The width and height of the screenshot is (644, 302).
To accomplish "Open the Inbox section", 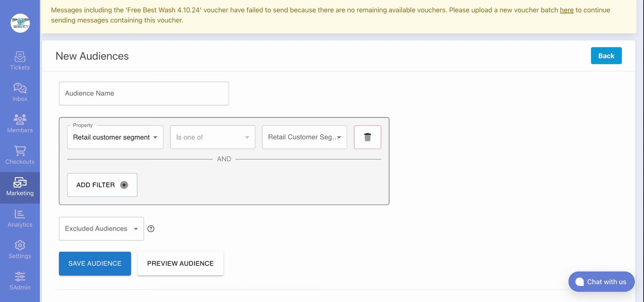I will pyautogui.click(x=20, y=92).
